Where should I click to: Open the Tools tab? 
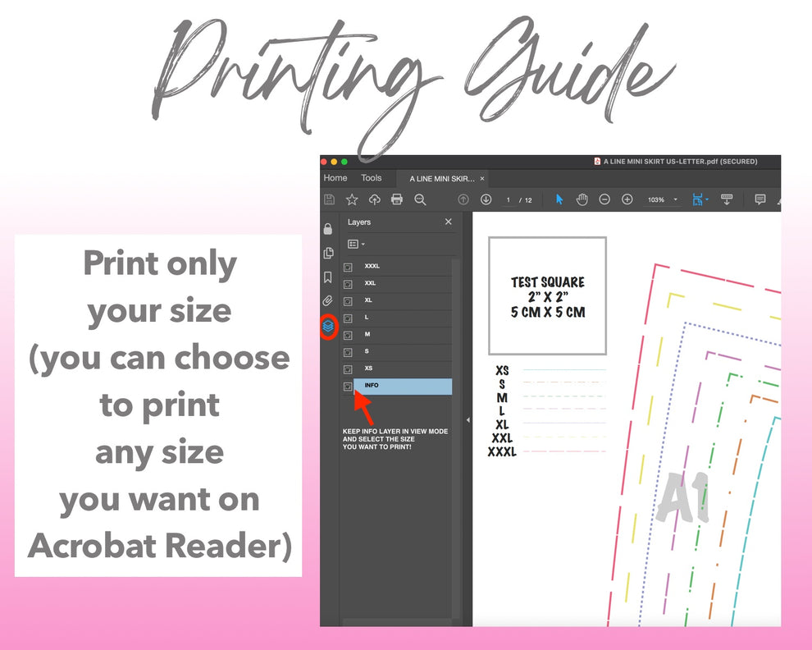[372, 178]
